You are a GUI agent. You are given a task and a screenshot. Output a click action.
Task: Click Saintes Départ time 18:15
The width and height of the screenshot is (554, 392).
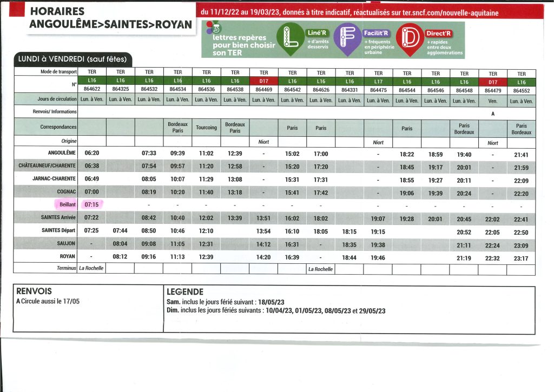point(349,231)
